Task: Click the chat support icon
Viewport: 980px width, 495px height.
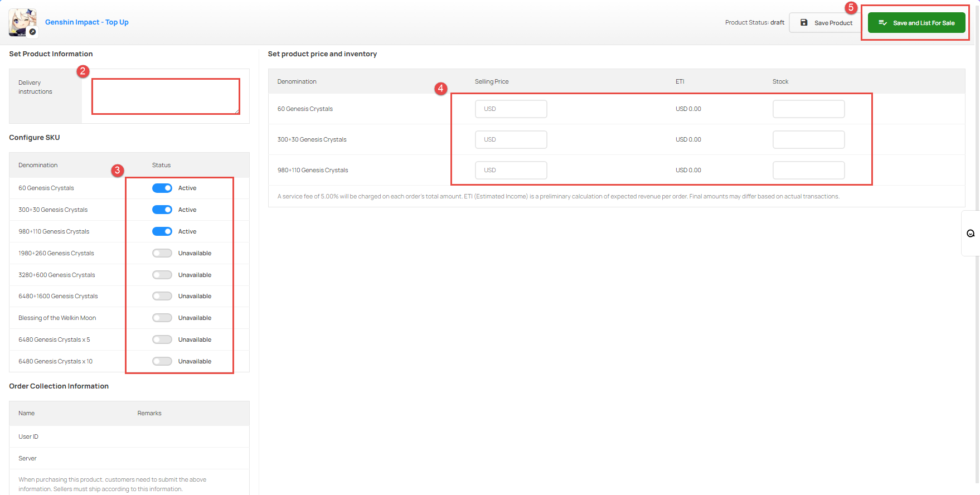Action: coord(971,234)
